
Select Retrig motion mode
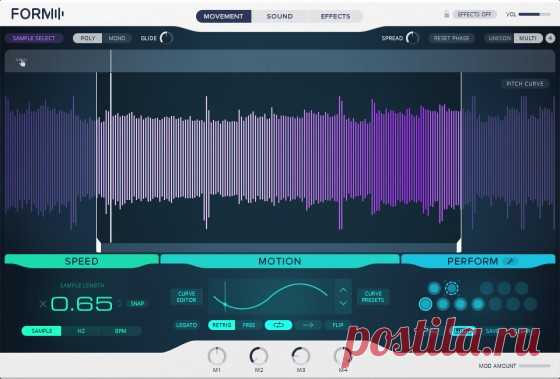coord(221,325)
